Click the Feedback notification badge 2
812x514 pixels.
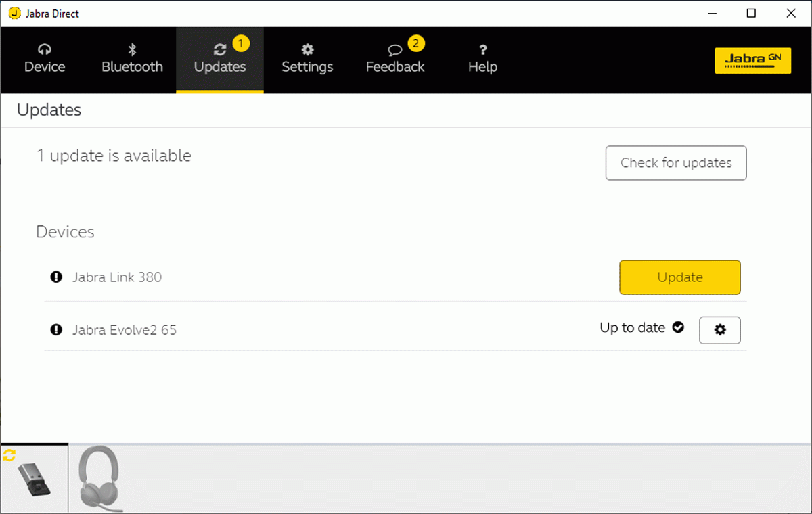pyautogui.click(x=416, y=44)
